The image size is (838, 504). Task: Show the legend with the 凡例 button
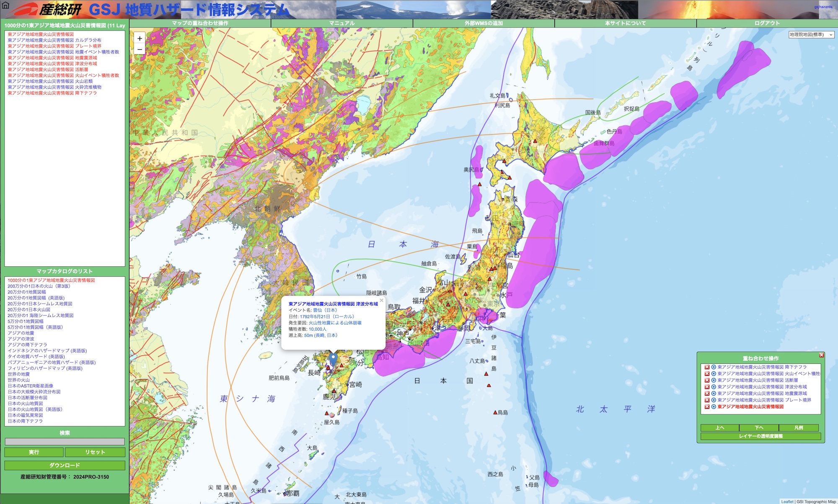(x=799, y=428)
